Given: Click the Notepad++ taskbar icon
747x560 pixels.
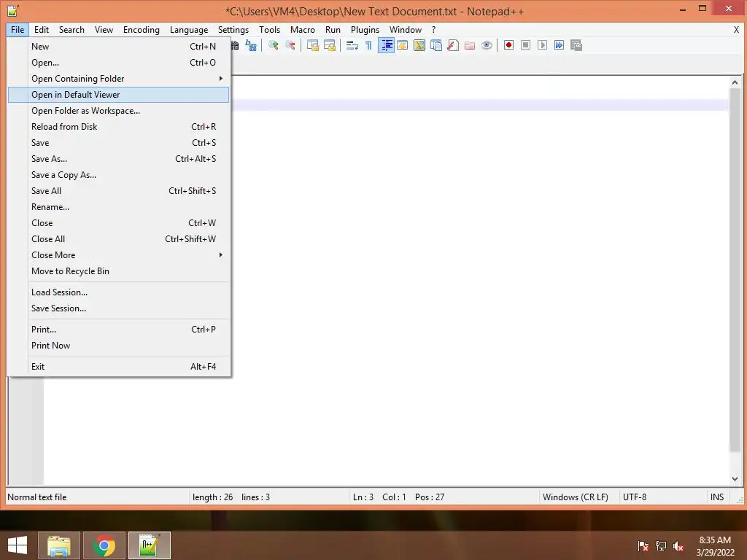Looking at the screenshot, I should click(149, 545).
